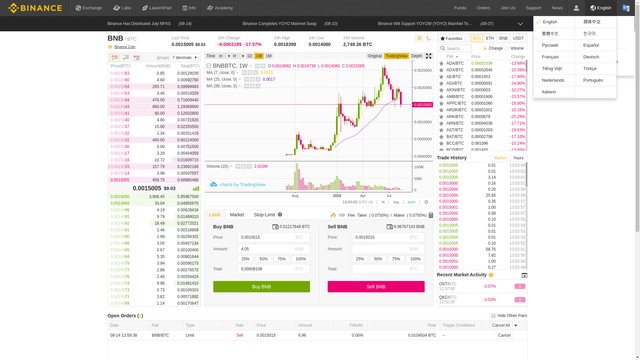Favorite the AION/BTC pair star
Viewport: 640px width, 360px height.
[441, 90]
